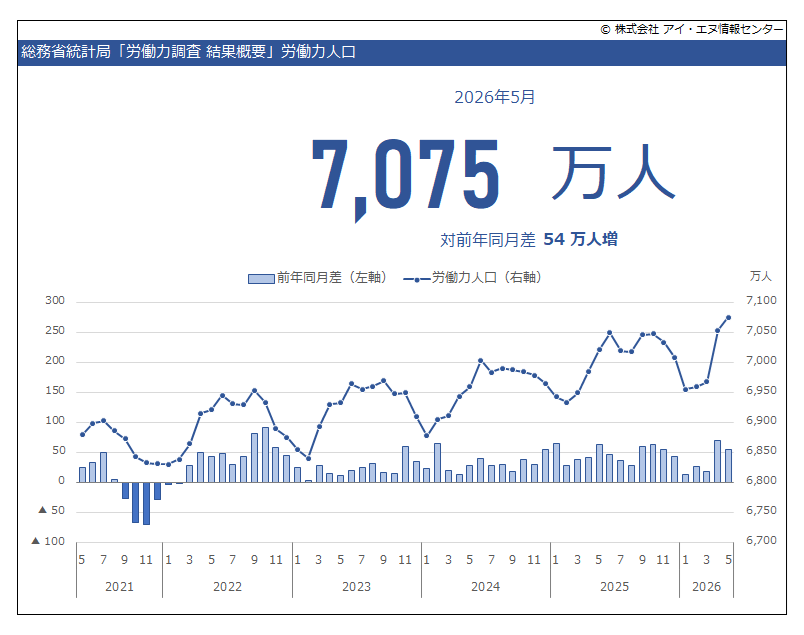Select right axis value 6,750

tap(761, 510)
